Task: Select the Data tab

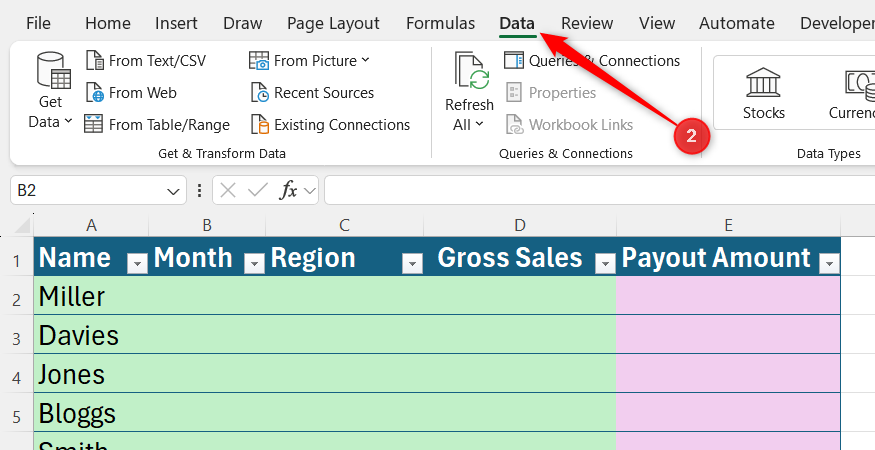Action: click(x=517, y=23)
